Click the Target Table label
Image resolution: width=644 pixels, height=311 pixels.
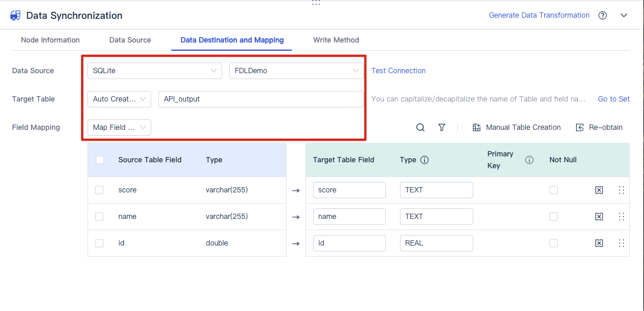click(33, 99)
